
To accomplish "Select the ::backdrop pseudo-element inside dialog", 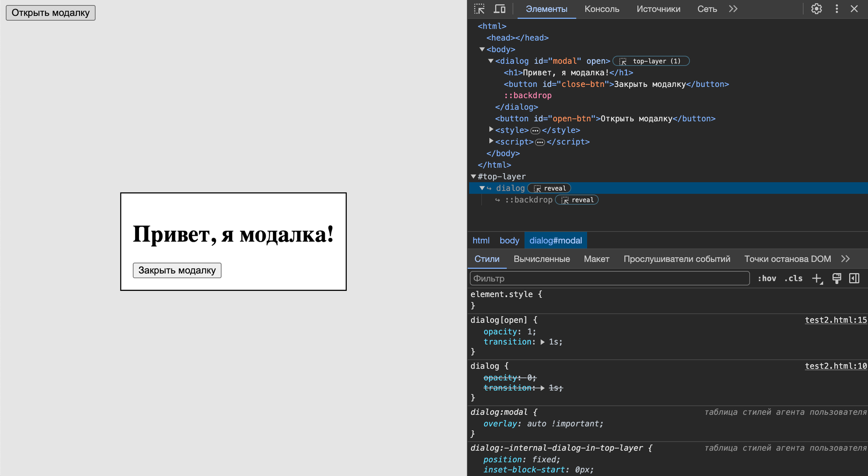I will coord(527,96).
